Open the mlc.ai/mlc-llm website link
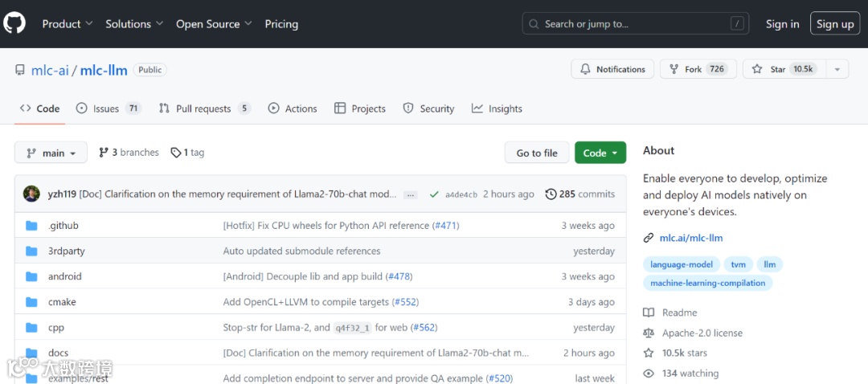868x384 pixels. point(691,238)
